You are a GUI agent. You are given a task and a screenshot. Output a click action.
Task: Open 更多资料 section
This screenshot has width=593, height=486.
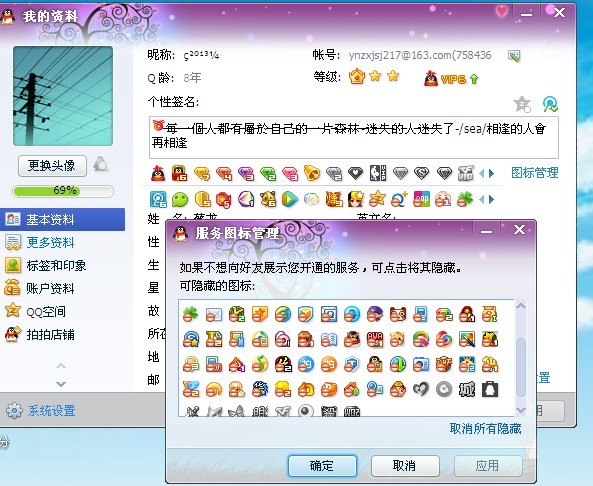click(50, 242)
